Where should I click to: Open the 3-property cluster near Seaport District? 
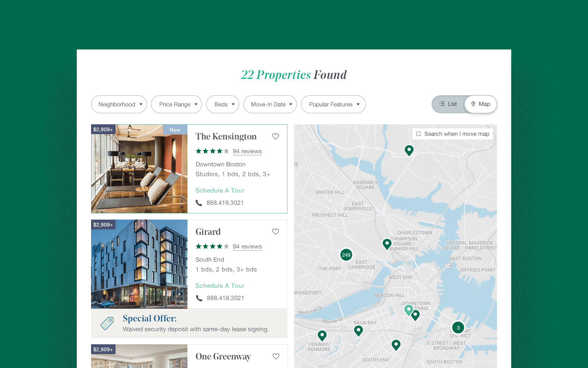tap(458, 328)
